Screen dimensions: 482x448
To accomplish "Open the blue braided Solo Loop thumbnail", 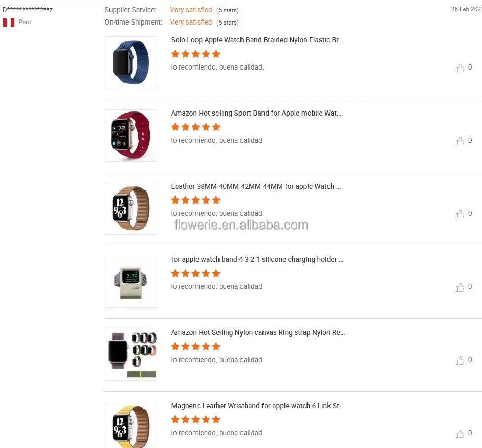I will coord(131,62).
